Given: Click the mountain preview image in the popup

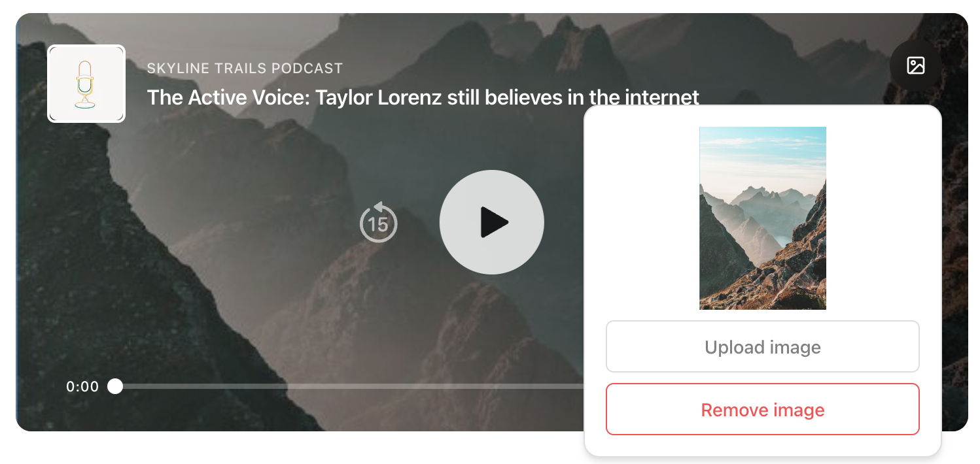Looking at the screenshot, I should (x=763, y=218).
